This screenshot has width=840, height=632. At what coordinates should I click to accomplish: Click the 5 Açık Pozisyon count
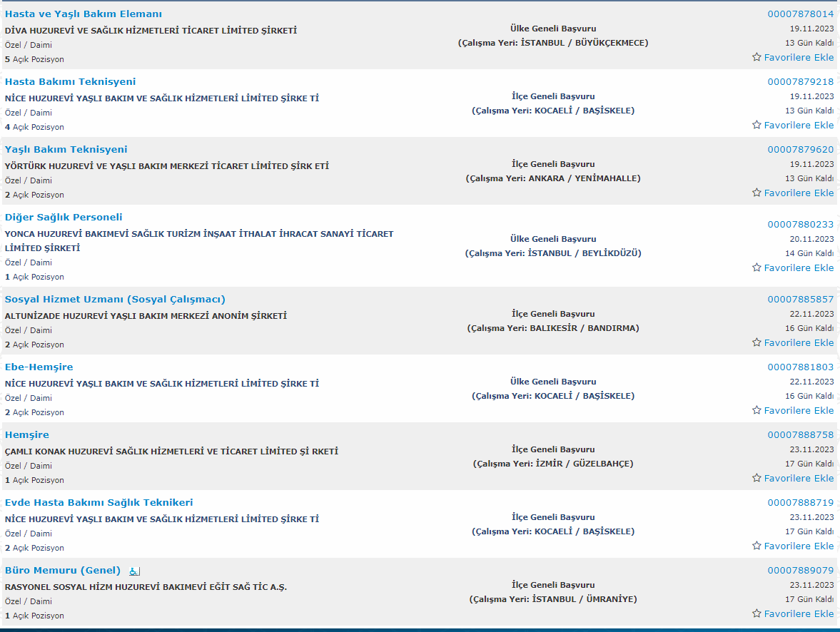34,59
